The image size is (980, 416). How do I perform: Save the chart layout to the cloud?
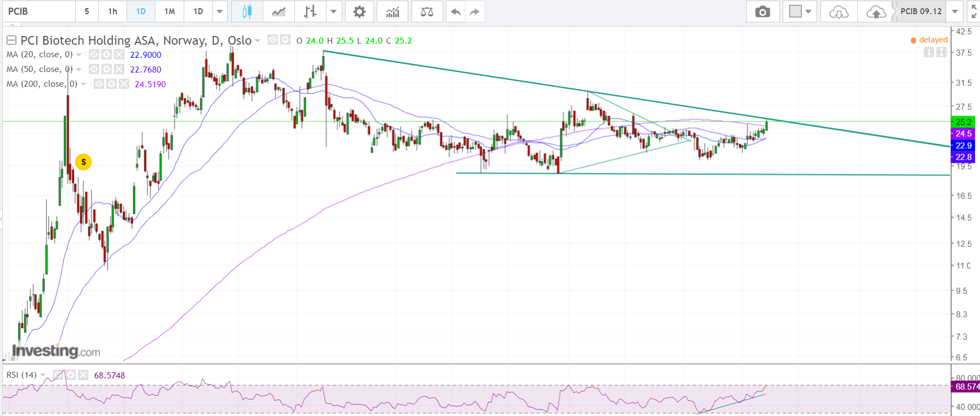[876, 11]
